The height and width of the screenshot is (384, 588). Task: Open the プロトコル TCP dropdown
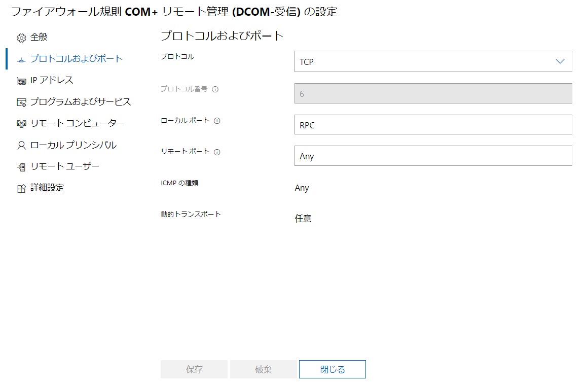433,61
